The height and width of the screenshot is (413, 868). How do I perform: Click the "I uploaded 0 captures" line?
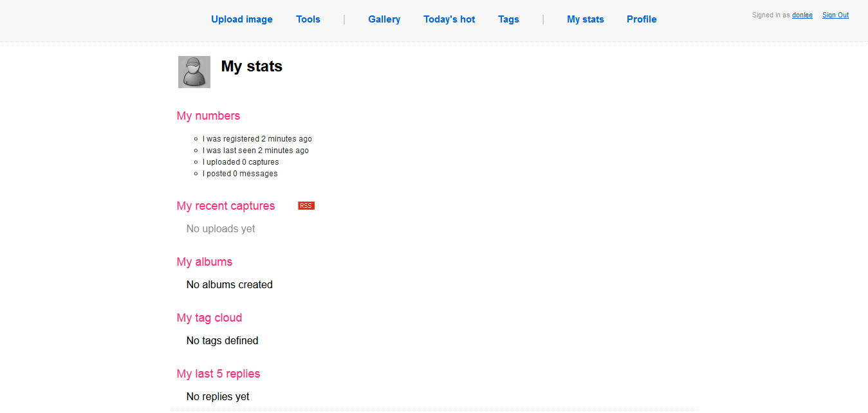(x=241, y=162)
